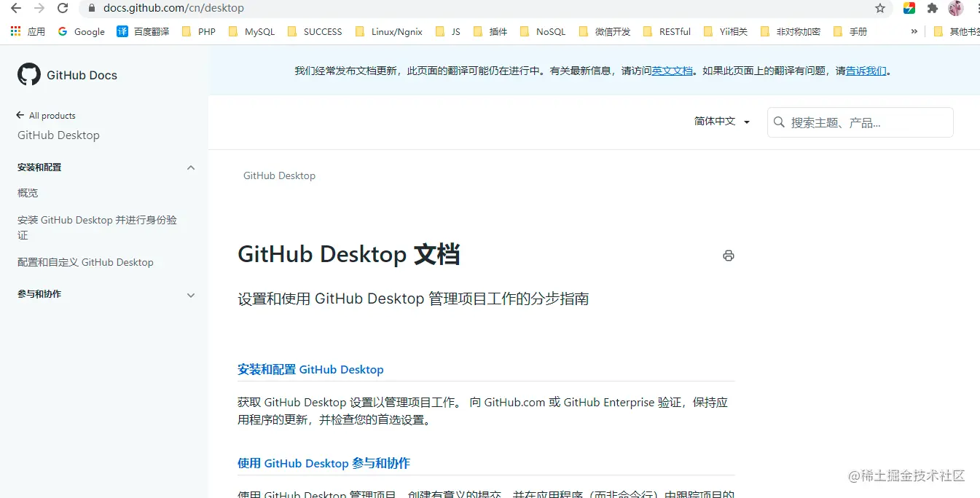
Task: Click the padlock icon in address bar
Action: (x=92, y=8)
